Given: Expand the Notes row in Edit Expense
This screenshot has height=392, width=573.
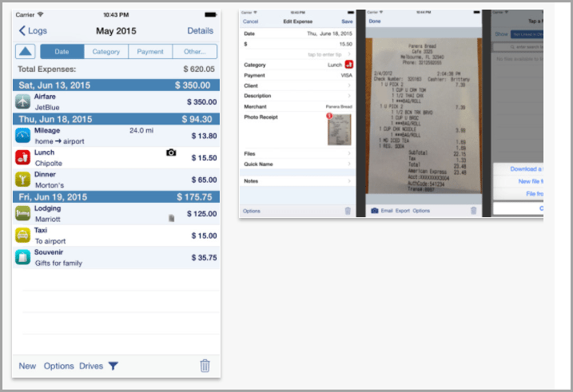Looking at the screenshot, I should click(x=349, y=181).
